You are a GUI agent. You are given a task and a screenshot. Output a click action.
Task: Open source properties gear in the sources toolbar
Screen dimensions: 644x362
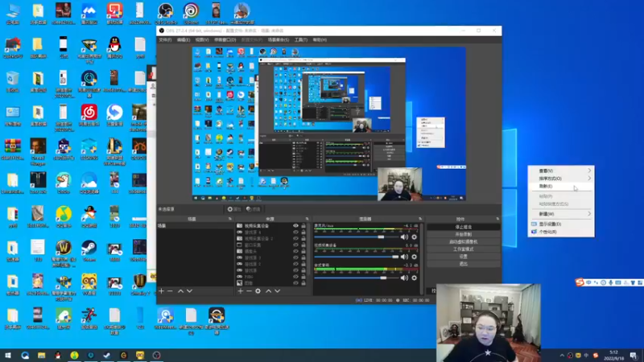[258, 291]
